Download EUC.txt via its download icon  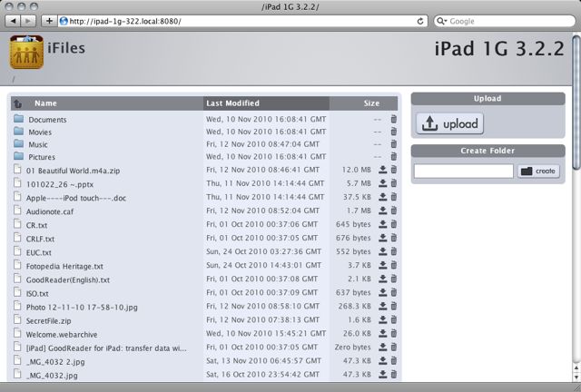point(382,251)
